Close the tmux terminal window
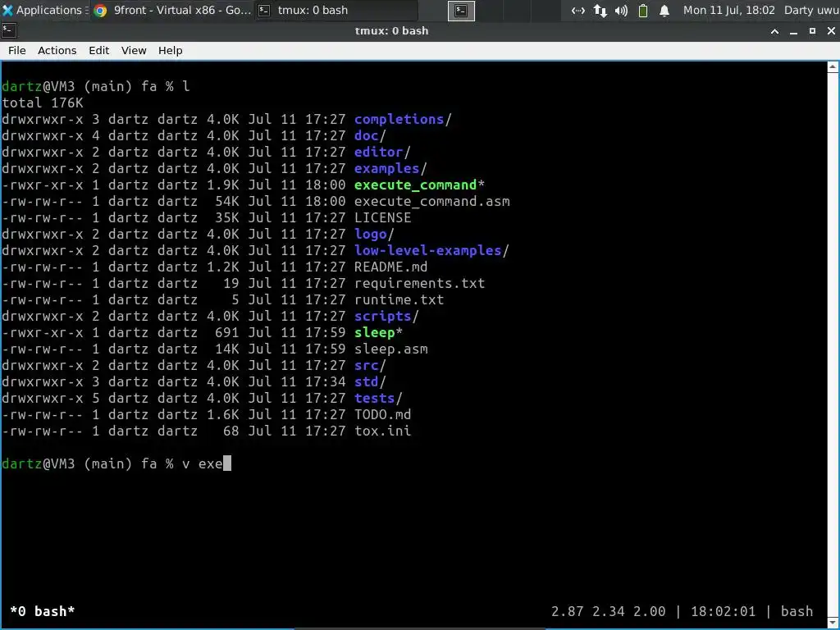Viewport: 840px width, 630px height. tap(831, 31)
